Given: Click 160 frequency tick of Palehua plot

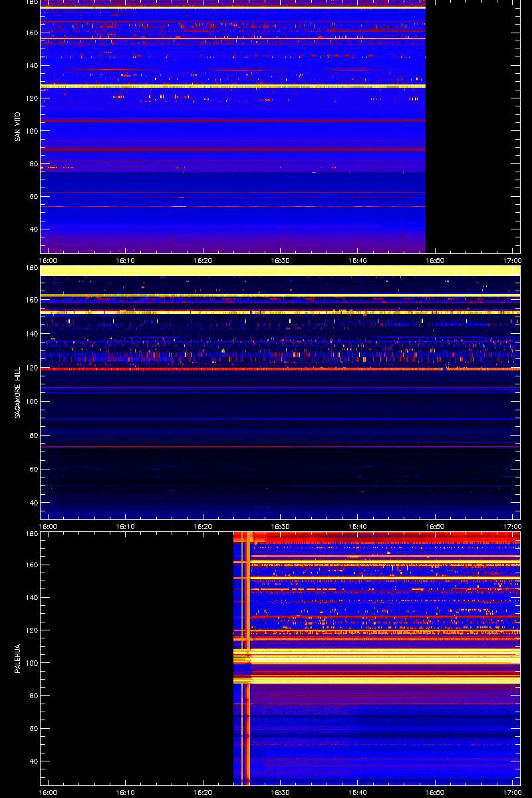Looking at the screenshot, I should tap(31, 565).
